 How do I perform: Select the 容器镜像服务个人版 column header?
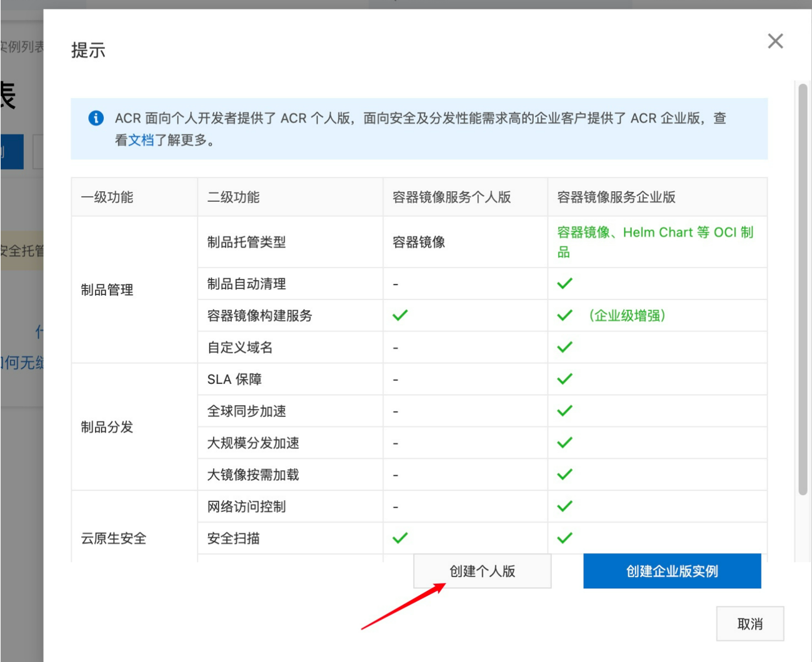[451, 198]
